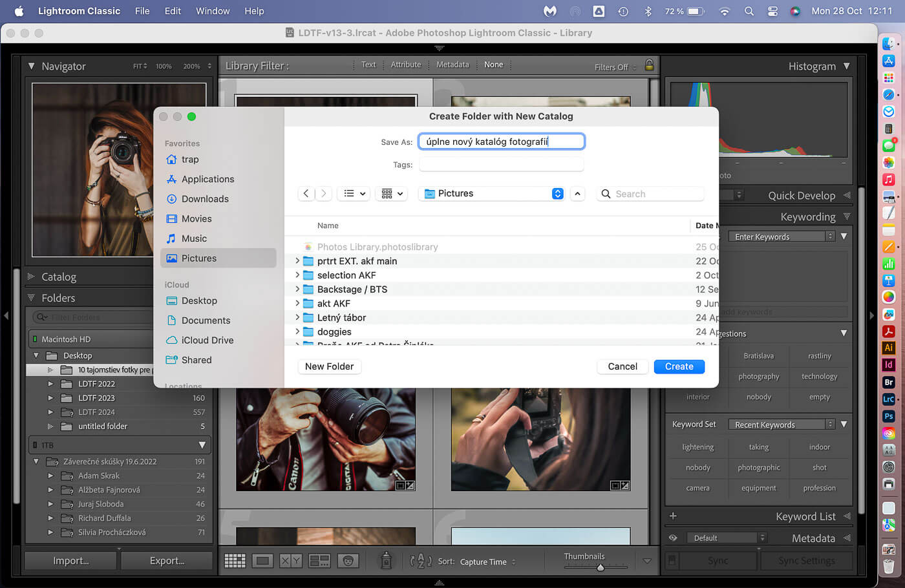Open Recent Keywords keyword set dropdown
The width and height of the screenshot is (905, 588).
(782, 425)
